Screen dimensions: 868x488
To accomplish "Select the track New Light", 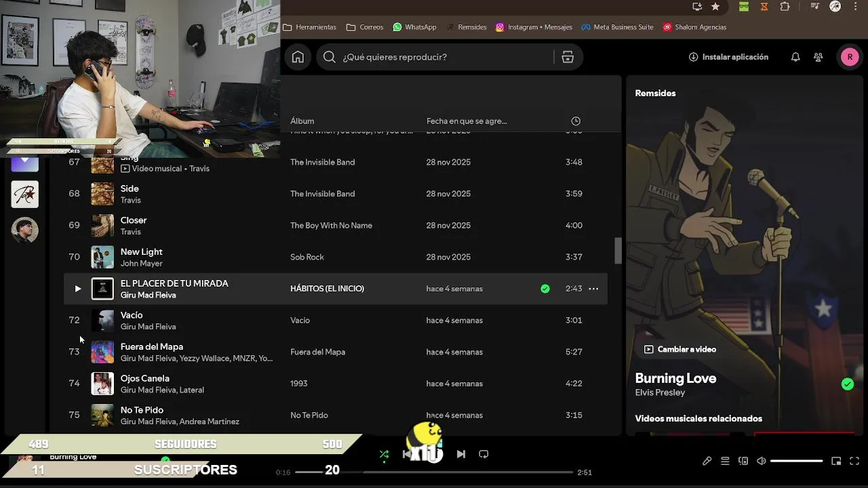I will pyautogui.click(x=141, y=251).
